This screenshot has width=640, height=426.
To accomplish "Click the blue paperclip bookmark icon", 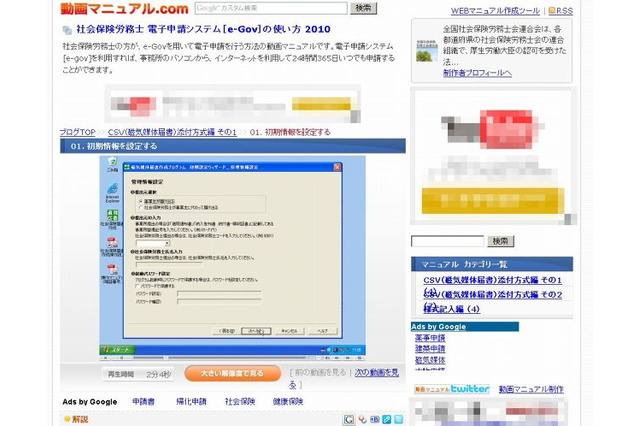I will click(x=387, y=419).
